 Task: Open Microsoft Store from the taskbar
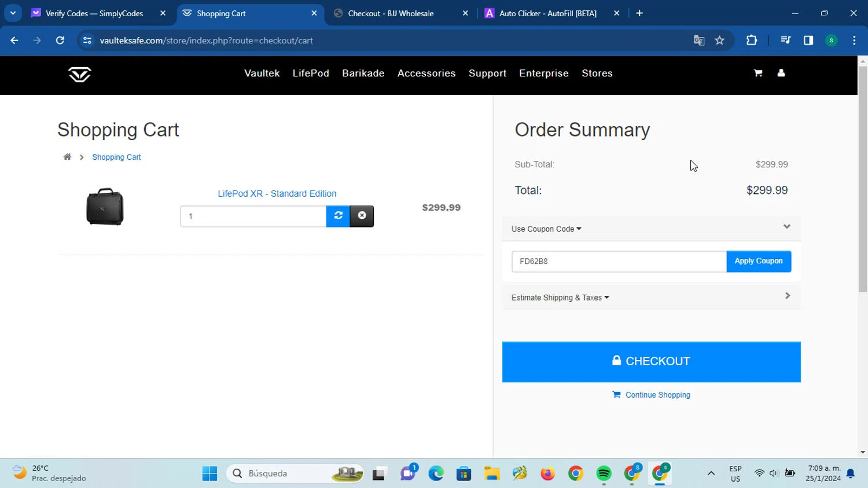pos(464,474)
